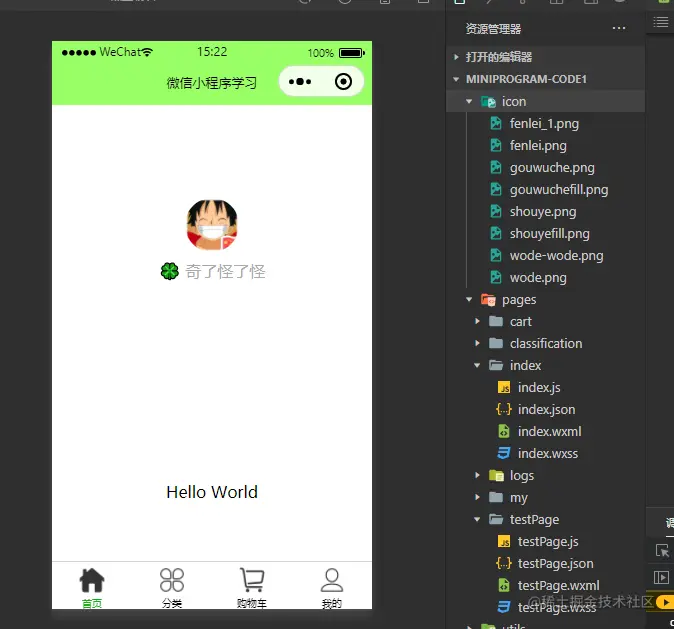Click the testPage.json braces icon
The height and width of the screenshot is (629, 674).
[x=504, y=563]
